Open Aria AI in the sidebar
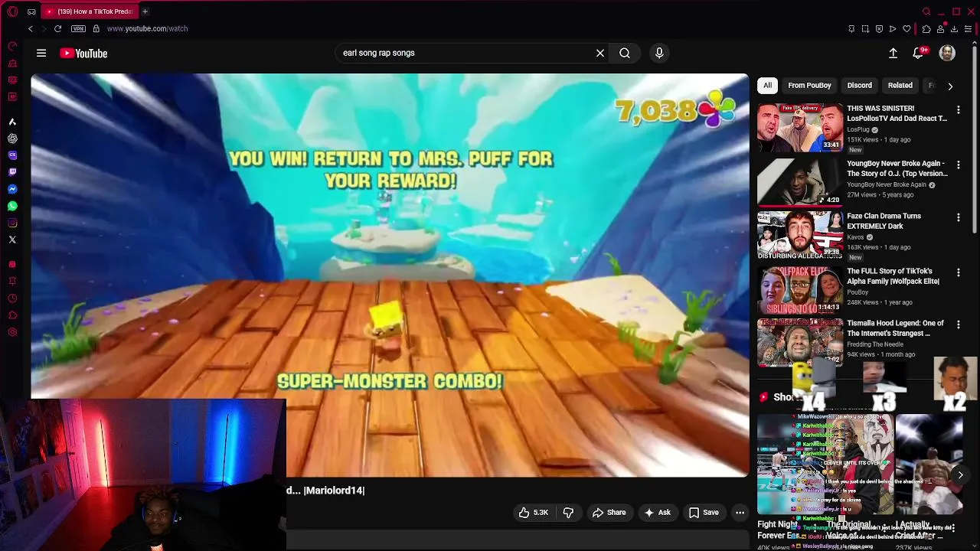The image size is (980, 551). coord(12,122)
